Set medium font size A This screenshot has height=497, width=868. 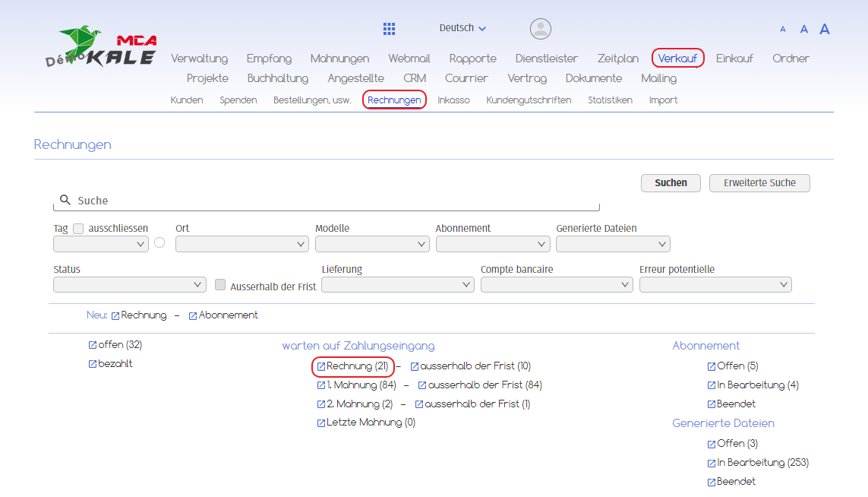click(803, 30)
